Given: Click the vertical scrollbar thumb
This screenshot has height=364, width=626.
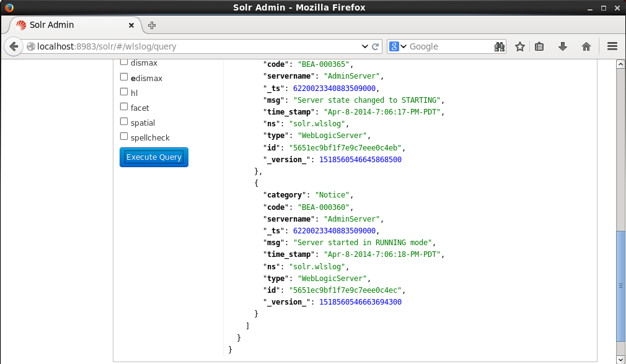Looking at the screenshot, I should tap(620, 286).
